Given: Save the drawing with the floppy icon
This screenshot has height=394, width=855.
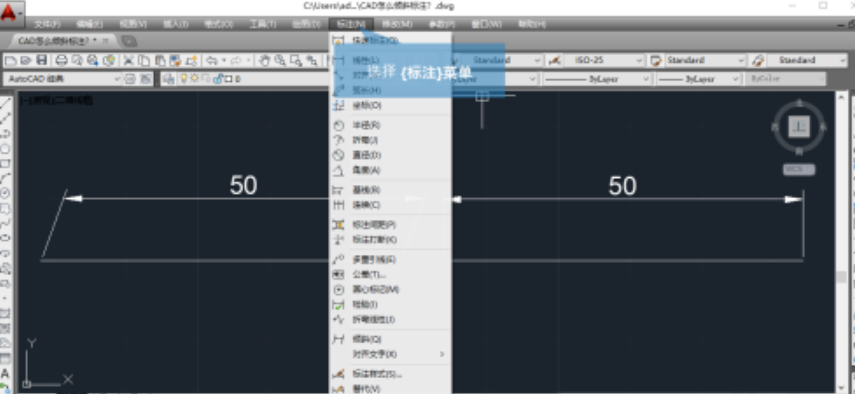Looking at the screenshot, I should tap(41, 60).
